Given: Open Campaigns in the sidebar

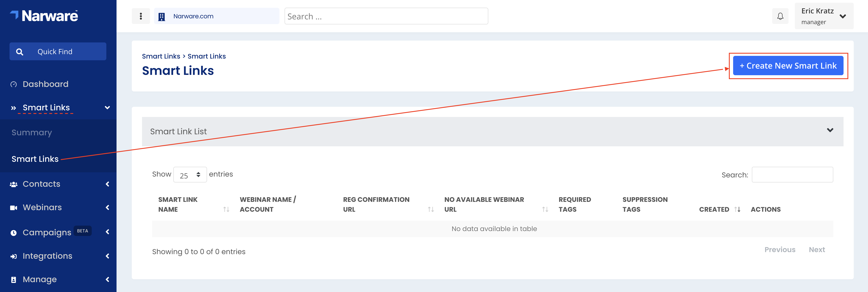Looking at the screenshot, I should coord(47,232).
